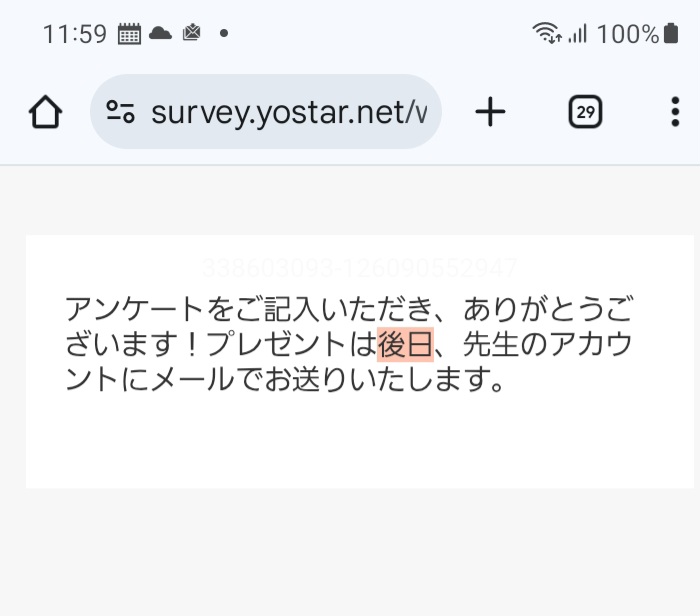
Task: Tap the Chrome home icon
Action: 45,113
